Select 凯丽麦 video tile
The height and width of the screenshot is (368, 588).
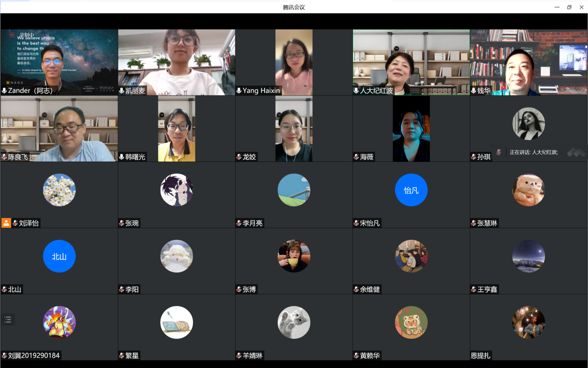click(177, 62)
